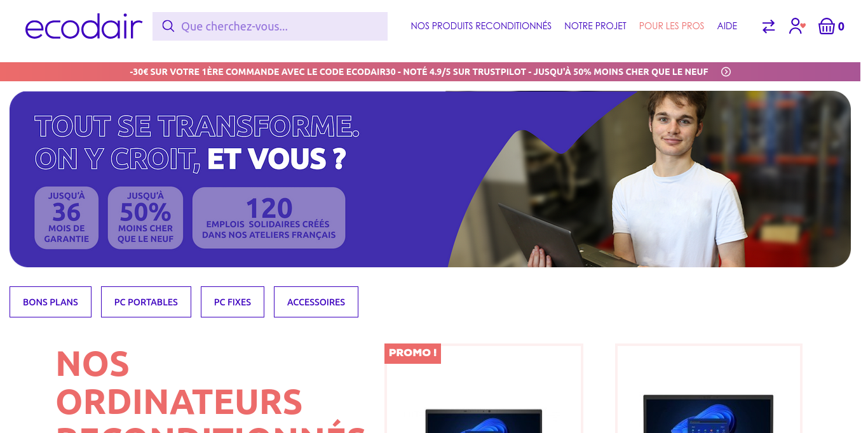Screen dimensions: 868x433
Task: Click the 'Tout se transforme' hero banner
Action: (x=430, y=179)
